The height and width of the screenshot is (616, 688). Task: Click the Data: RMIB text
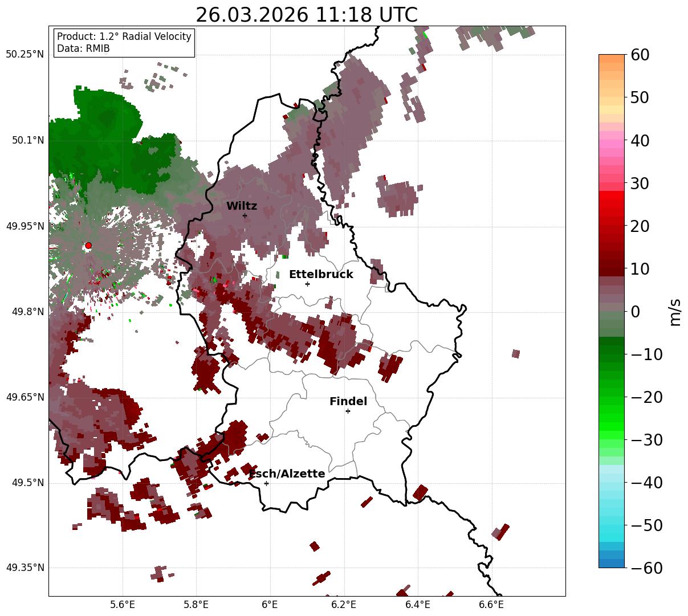click(83, 48)
